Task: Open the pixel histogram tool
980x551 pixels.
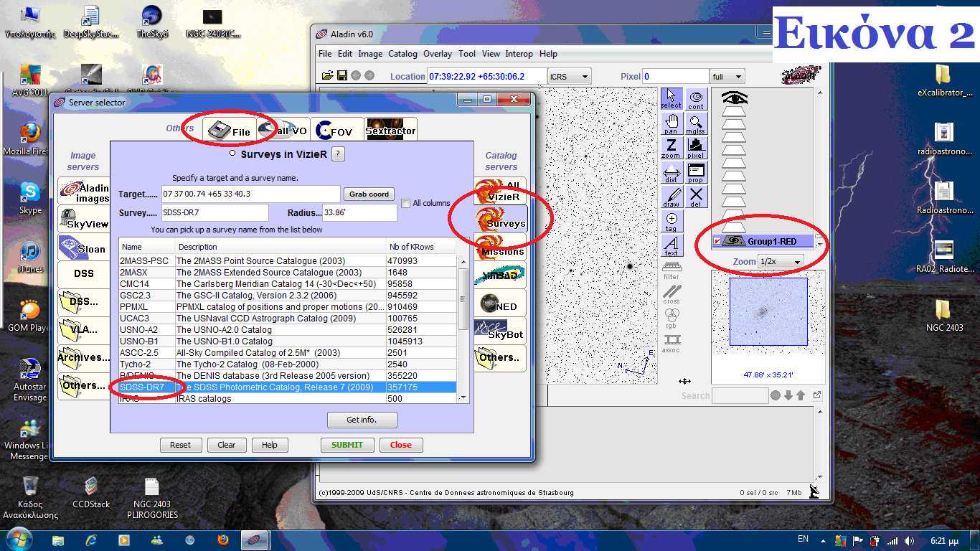Action: 696,148
